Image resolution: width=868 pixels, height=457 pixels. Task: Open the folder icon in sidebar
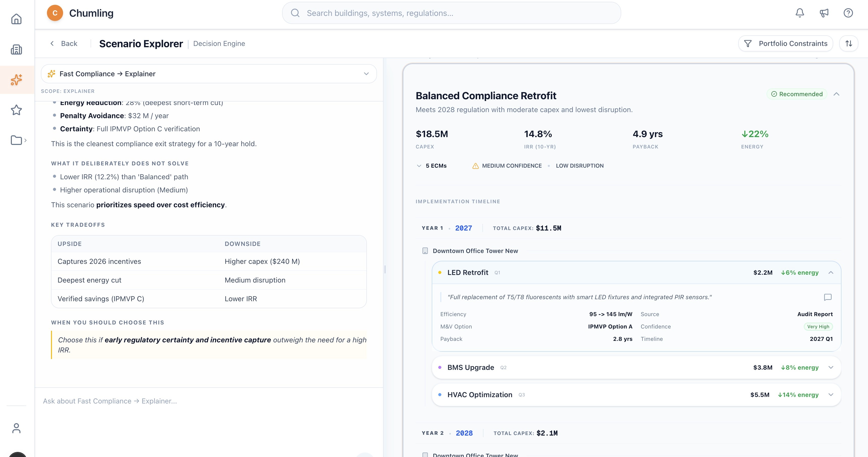point(16,140)
